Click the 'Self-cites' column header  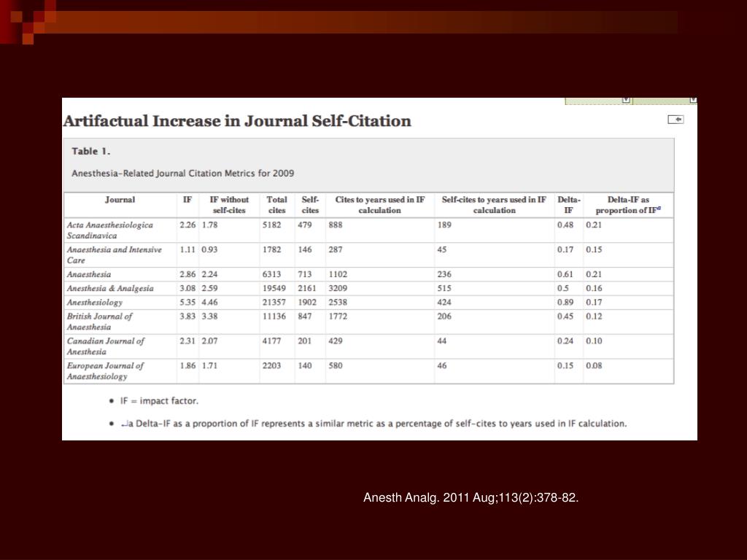310,205
